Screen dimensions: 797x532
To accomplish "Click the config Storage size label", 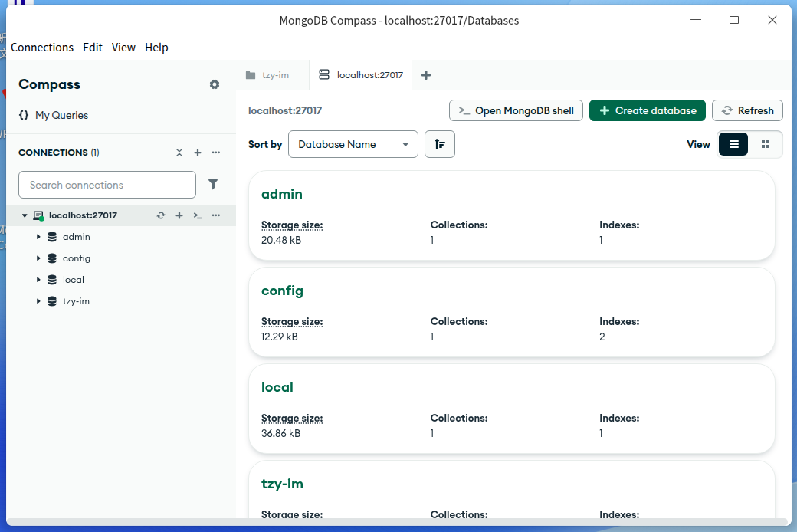I will [x=292, y=321].
